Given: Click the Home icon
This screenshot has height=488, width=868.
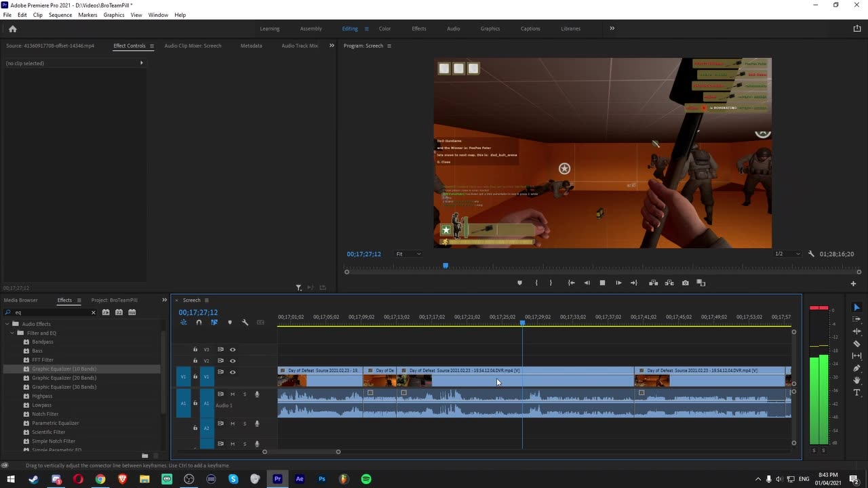Looking at the screenshot, I should [12, 28].
